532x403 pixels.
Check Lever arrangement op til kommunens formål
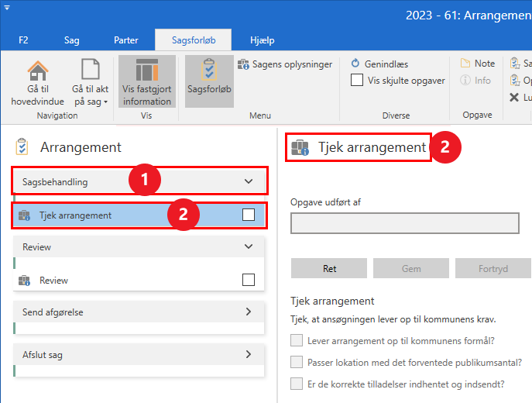[x=297, y=340]
